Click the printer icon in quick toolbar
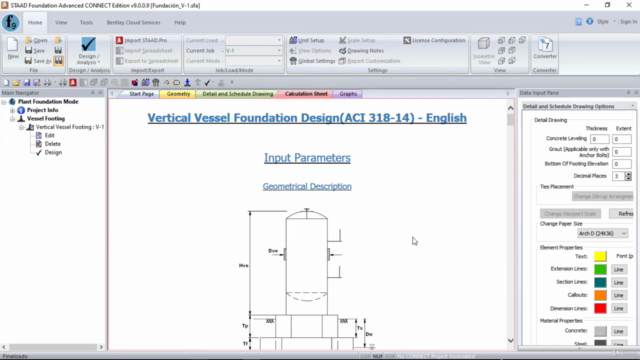 pyautogui.click(x=47, y=82)
